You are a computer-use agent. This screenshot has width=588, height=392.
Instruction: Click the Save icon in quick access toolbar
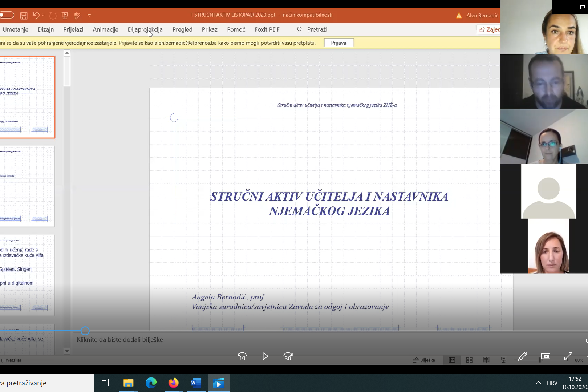24,16
